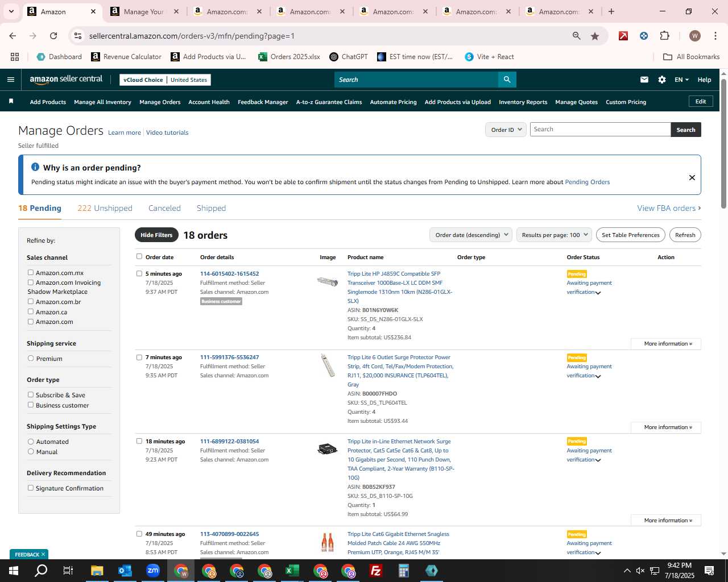Open Outlook from the taskbar
This screenshot has height=582, width=728.
tap(125, 571)
